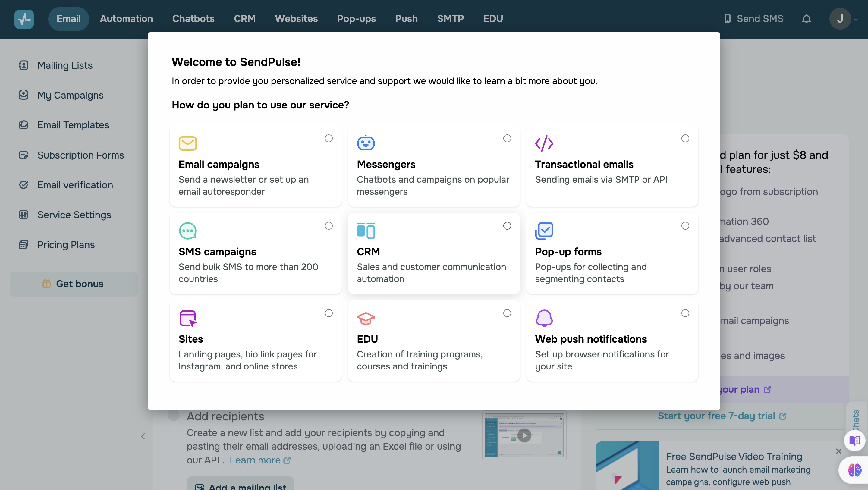
Task: Click the Email Templates sidebar icon
Action: [x=23, y=125]
